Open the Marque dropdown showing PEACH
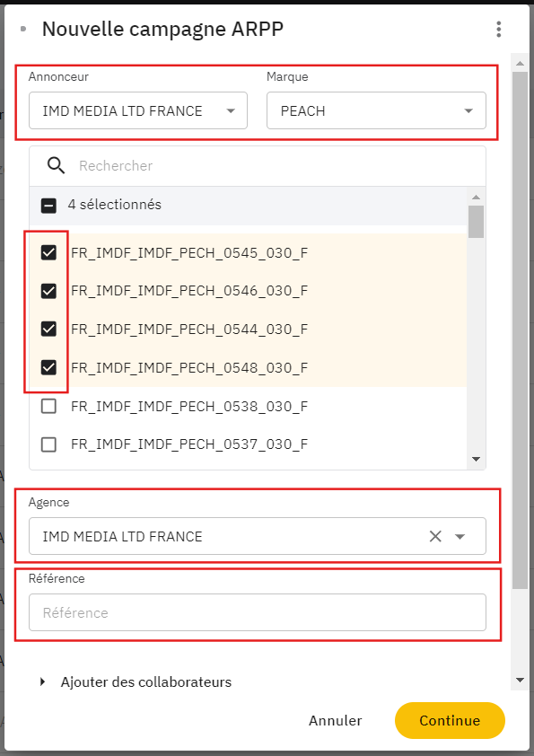The width and height of the screenshot is (534, 756). (x=376, y=111)
